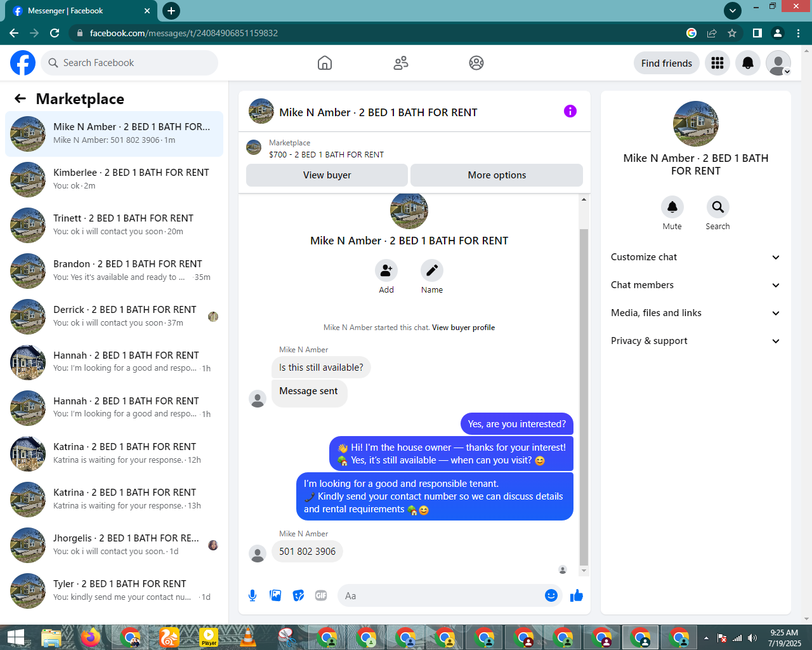Click the taskbar volume icon
Screen dimensions: 812x650
pos(752,638)
